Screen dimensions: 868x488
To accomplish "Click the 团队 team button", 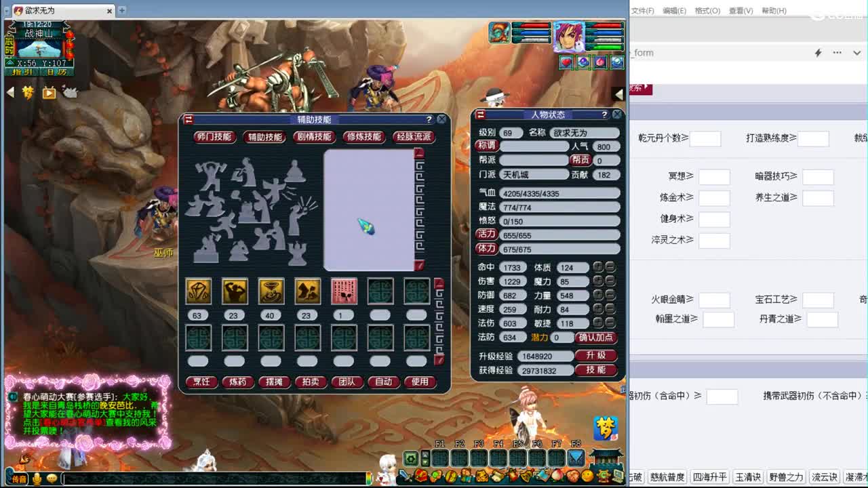I will pos(347,382).
